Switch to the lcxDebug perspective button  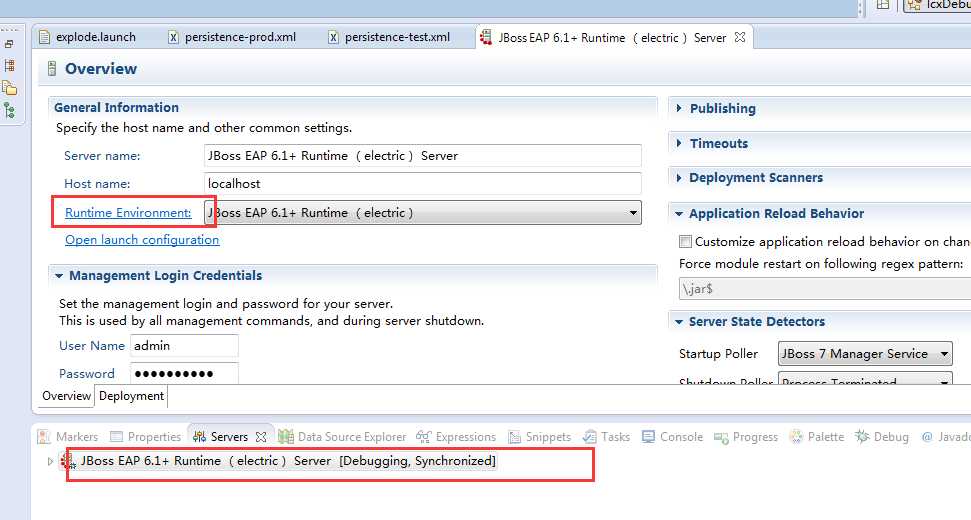[938, 6]
